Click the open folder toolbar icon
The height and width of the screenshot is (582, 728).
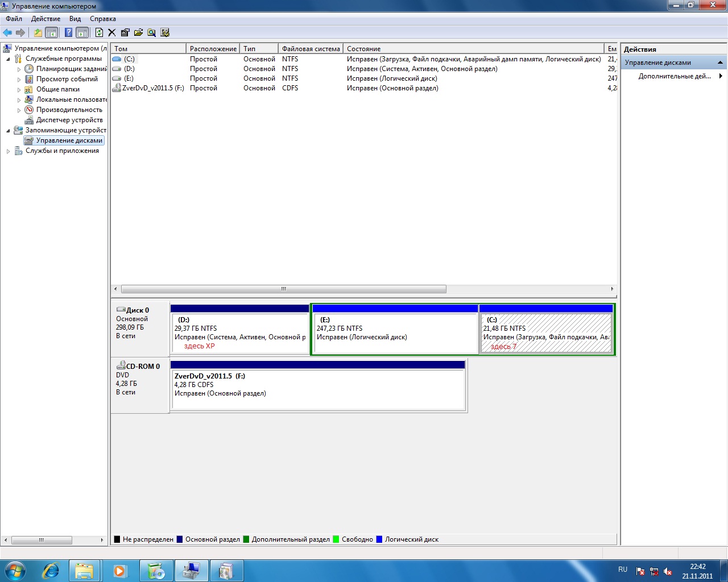138,32
